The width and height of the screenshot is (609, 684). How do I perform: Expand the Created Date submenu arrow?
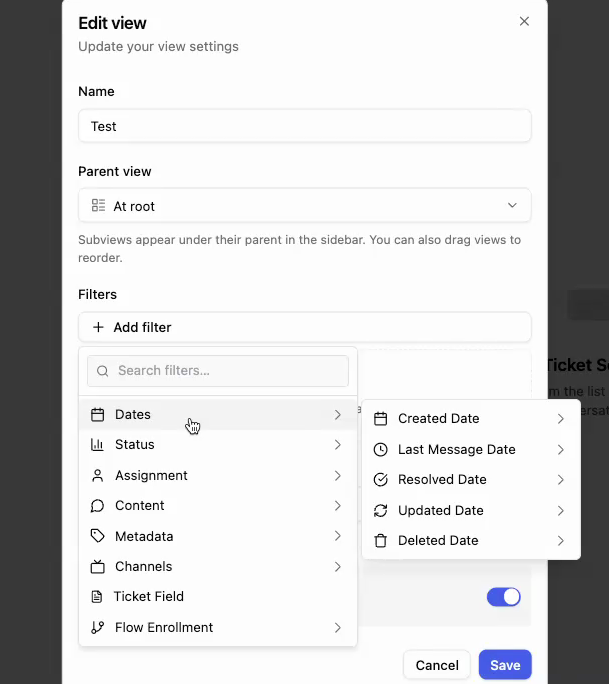[x=561, y=419]
